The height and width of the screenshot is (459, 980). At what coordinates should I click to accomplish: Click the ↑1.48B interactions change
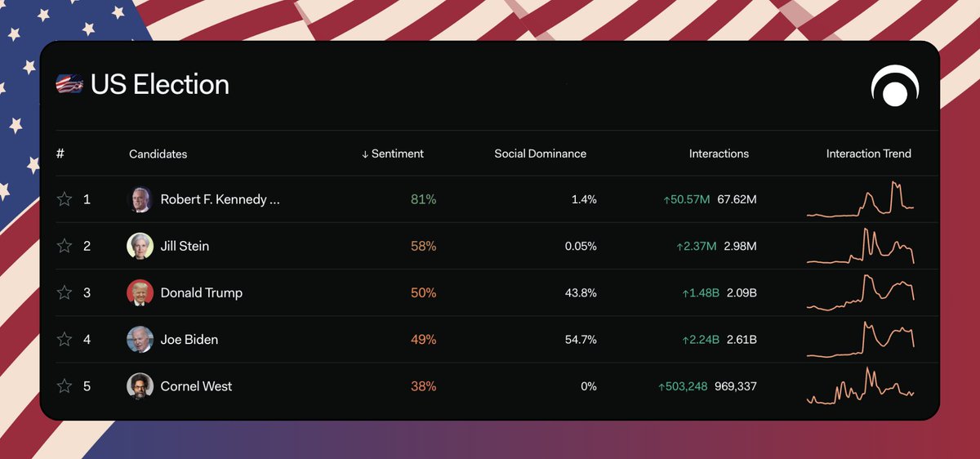coord(701,292)
